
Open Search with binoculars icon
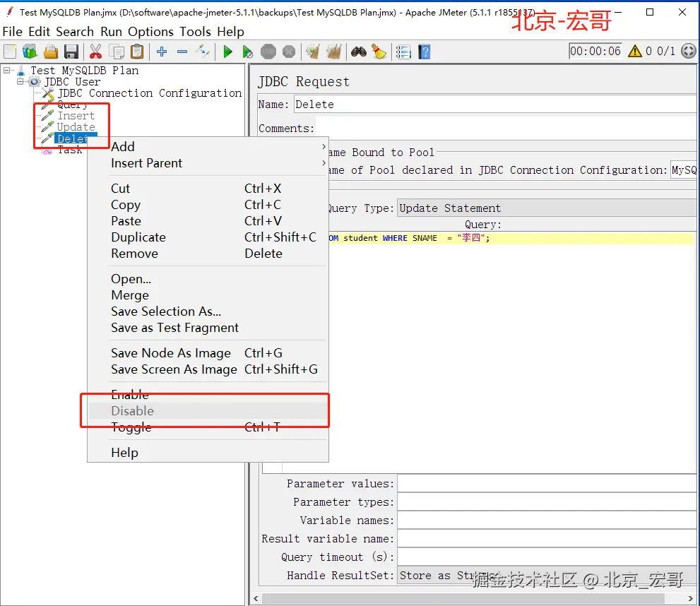[359, 52]
